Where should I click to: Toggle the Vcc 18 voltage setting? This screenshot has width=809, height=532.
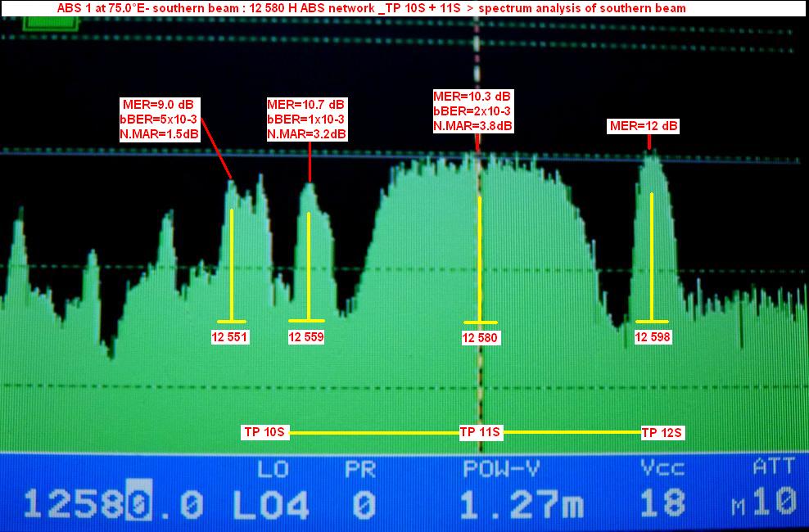click(663, 504)
